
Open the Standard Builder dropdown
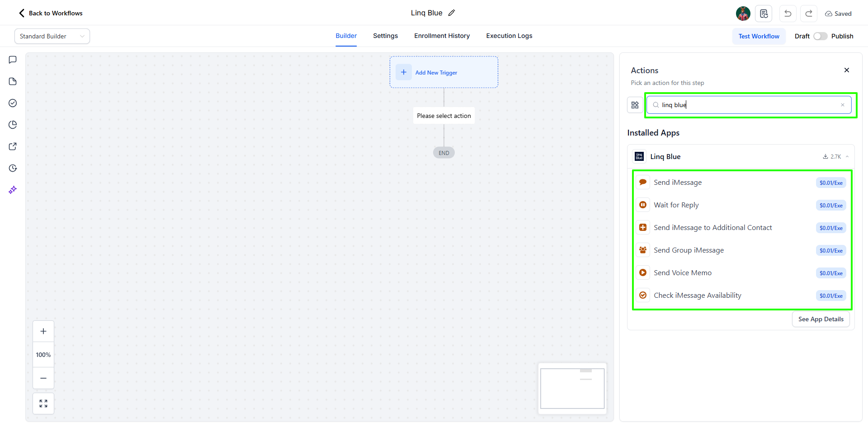pyautogui.click(x=52, y=36)
